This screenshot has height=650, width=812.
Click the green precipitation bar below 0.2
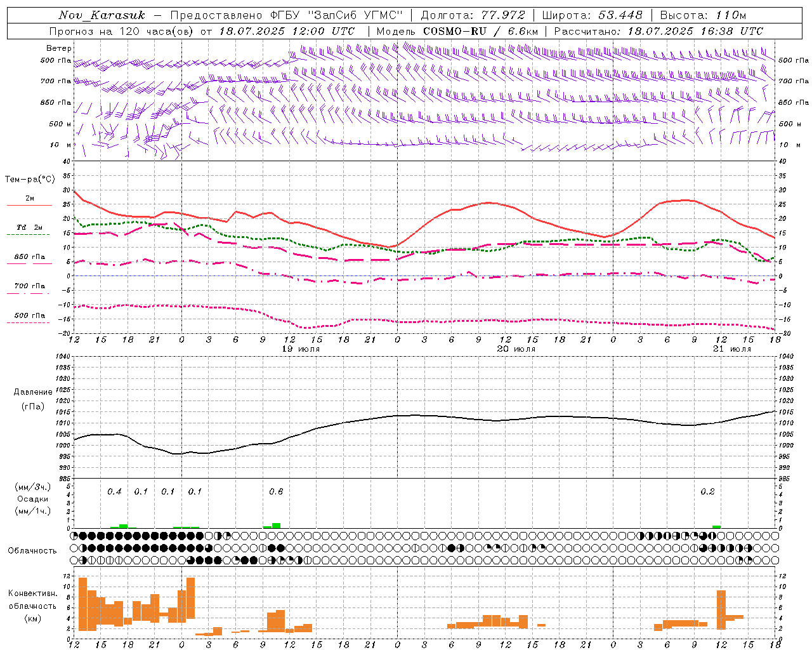(717, 527)
